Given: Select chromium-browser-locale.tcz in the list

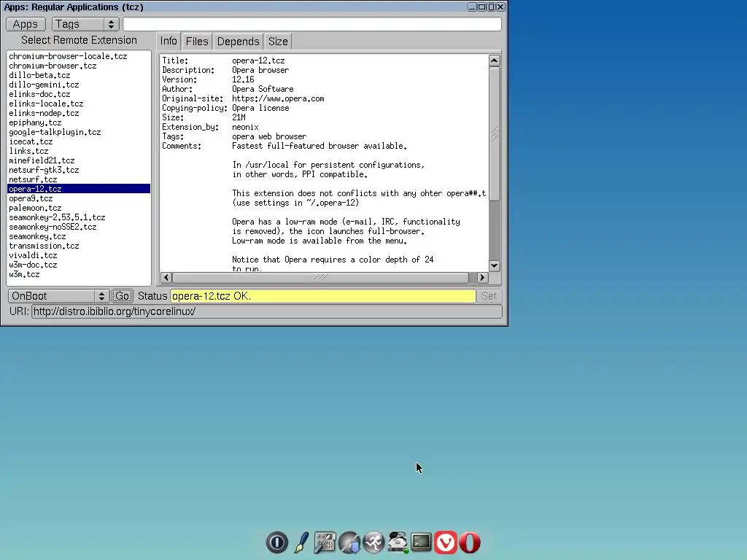Looking at the screenshot, I should click(x=79, y=56).
